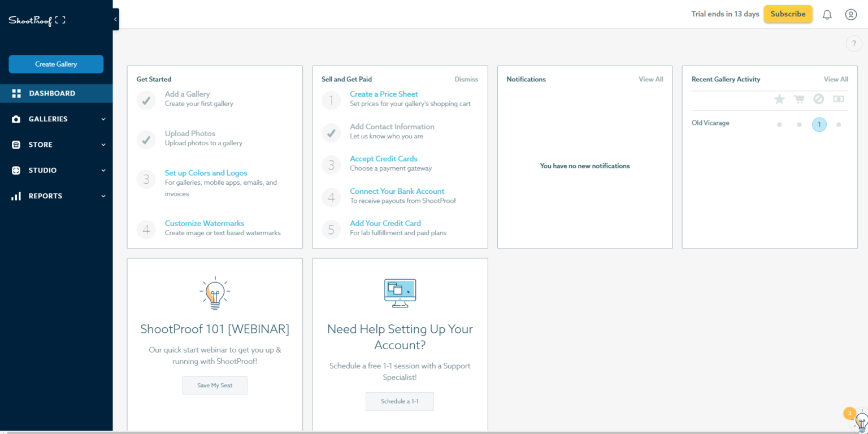868x434 pixels.
Task: Click the Add Contact Information checkmark
Action: pos(331,133)
